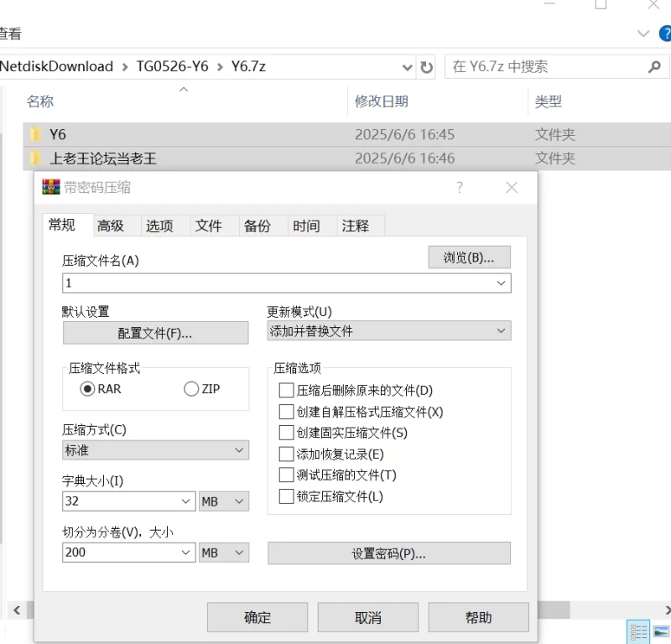
Task: Confirm with the 确定 button
Action: coord(257,617)
